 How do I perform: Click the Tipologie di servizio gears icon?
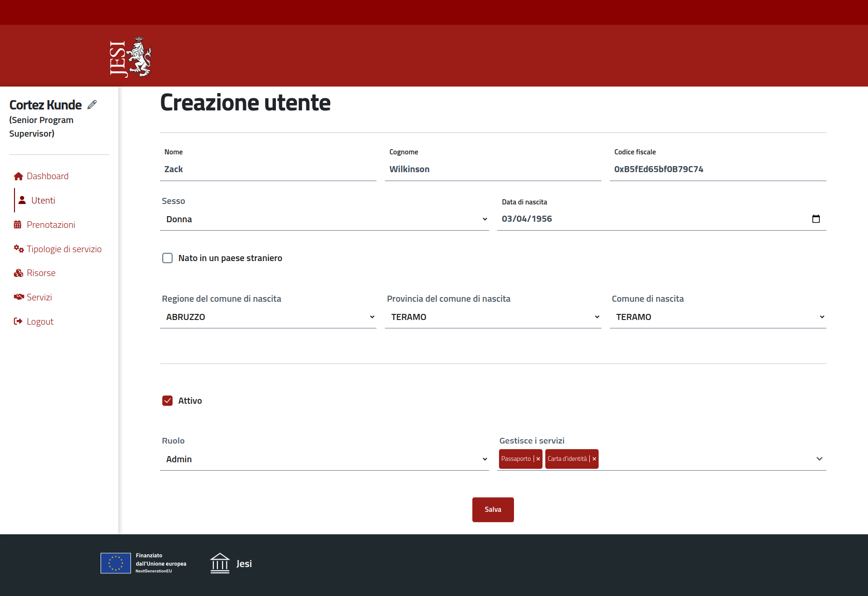[x=18, y=249]
